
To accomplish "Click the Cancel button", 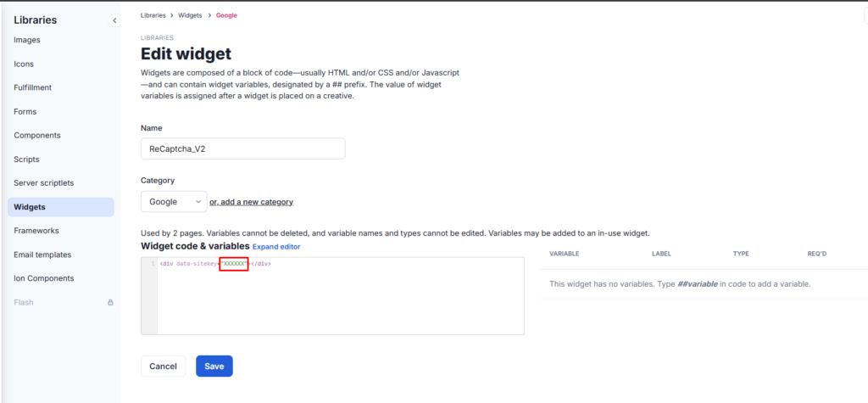I will click(x=164, y=366).
